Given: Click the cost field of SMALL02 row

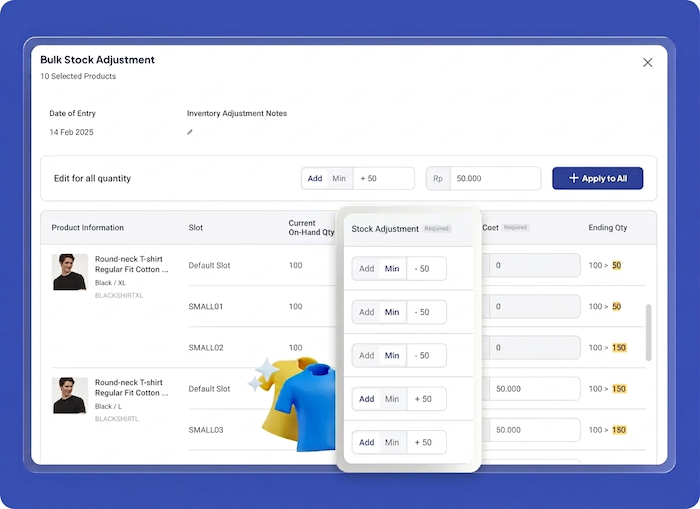Looking at the screenshot, I should pos(534,347).
